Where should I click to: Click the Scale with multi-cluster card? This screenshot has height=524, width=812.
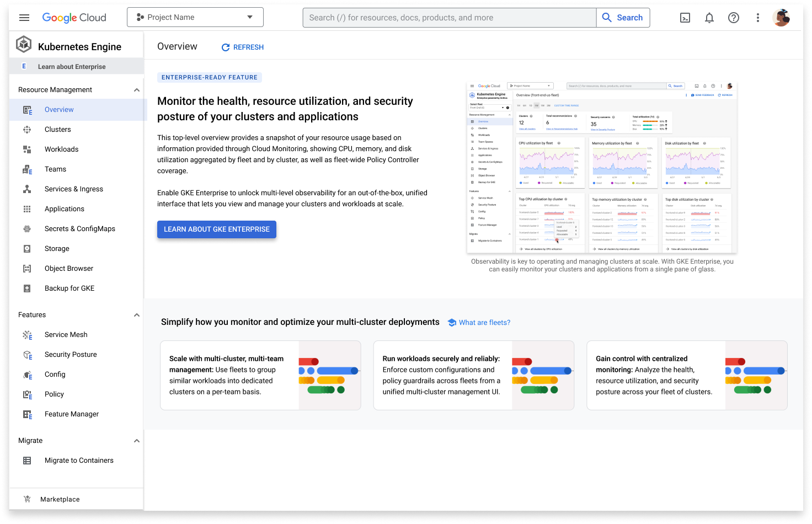[260, 375]
